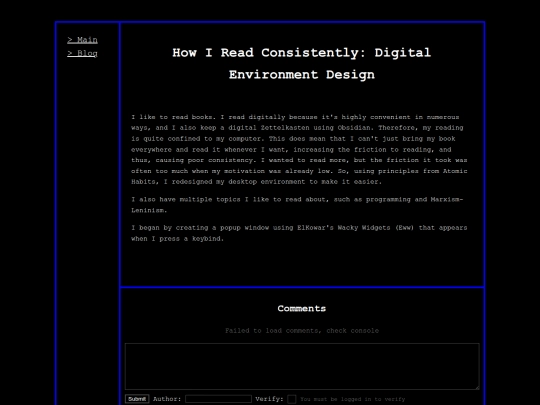Click the paragraph about ElKowar's Wacky Widgets

(299, 233)
